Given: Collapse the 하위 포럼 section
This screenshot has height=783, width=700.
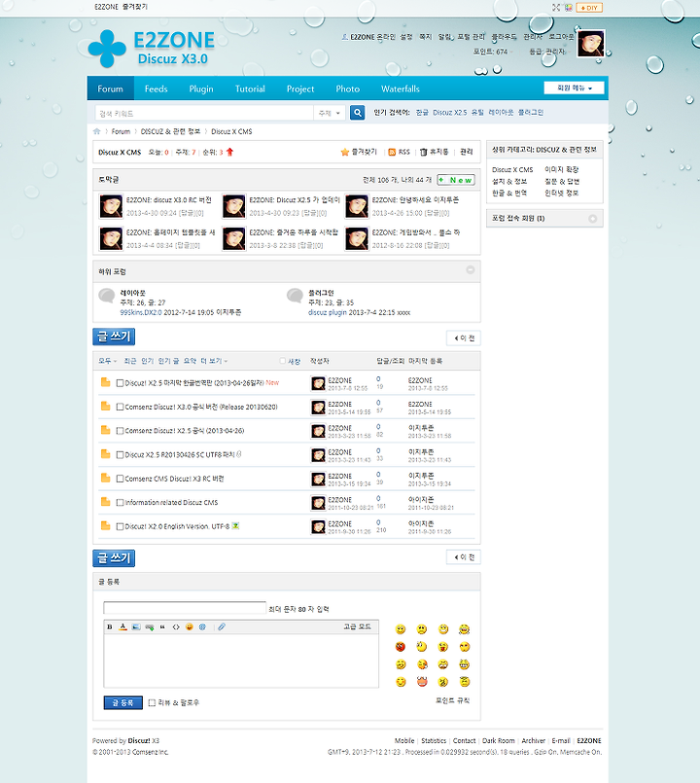Looking at the screenshot, I should [471, 269].
